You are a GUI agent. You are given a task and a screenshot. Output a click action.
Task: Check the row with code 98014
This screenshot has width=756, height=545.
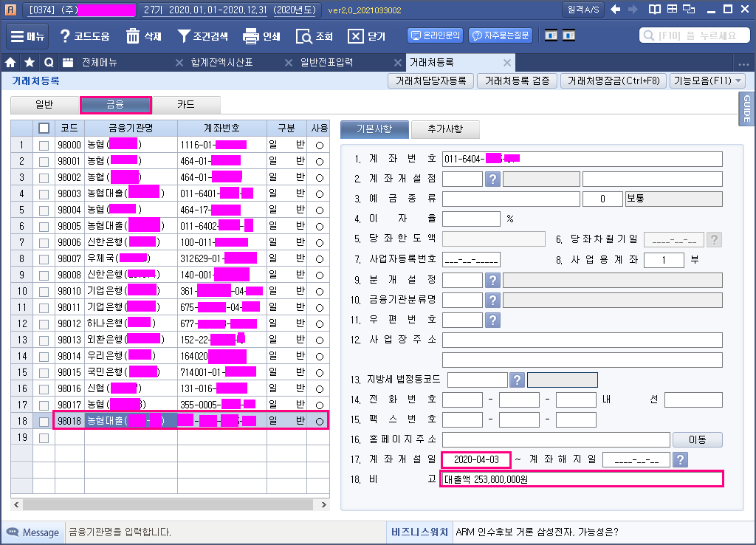(x=44, y=357)
